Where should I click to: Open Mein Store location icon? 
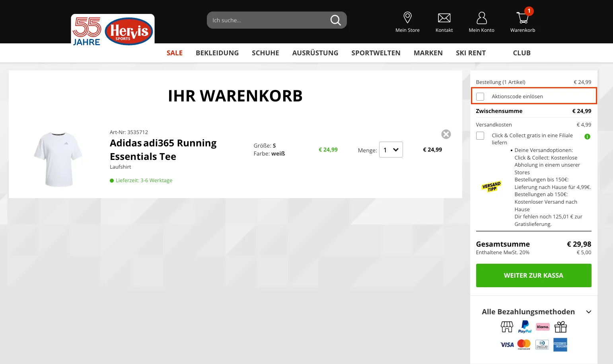(407, 18)
